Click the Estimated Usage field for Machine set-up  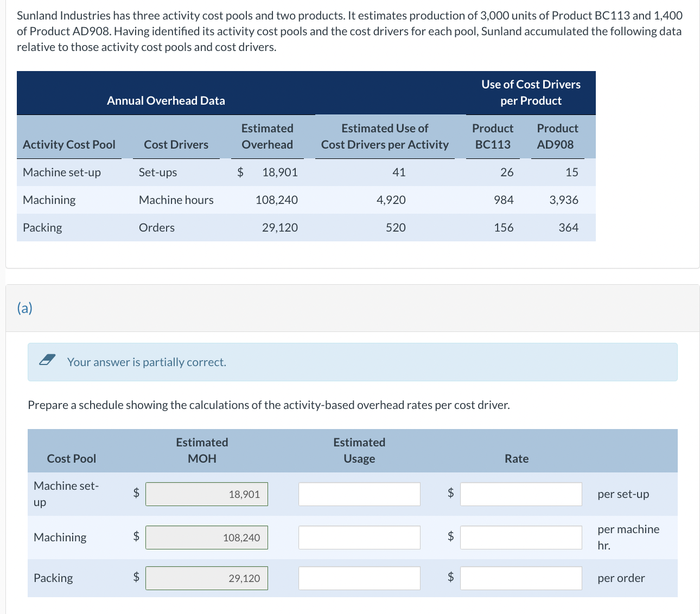click(359, 494)
